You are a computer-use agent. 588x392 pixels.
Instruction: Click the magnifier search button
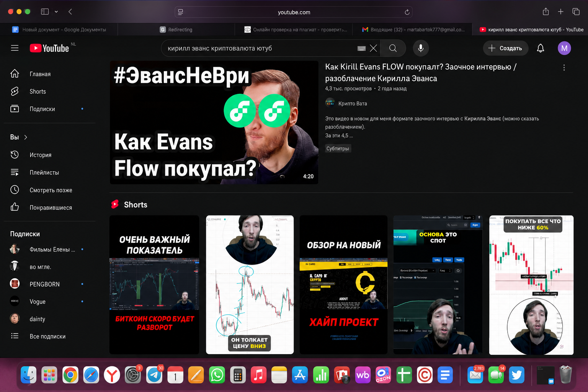[393, 48]
